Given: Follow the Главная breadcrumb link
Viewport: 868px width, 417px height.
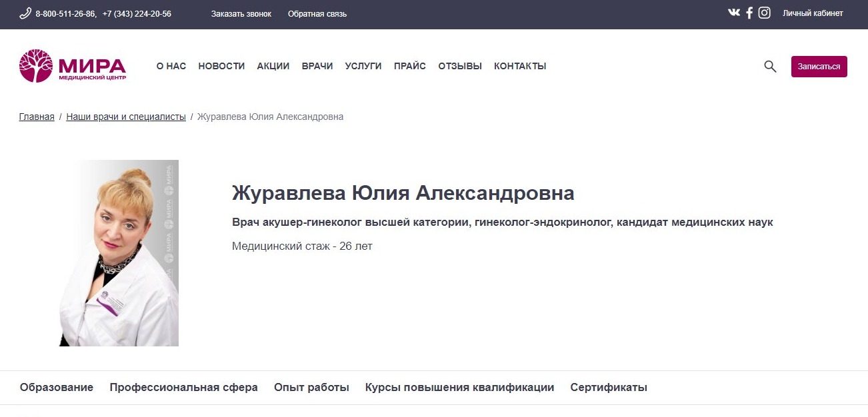Looking at the screenshot, I should [37, 117].
